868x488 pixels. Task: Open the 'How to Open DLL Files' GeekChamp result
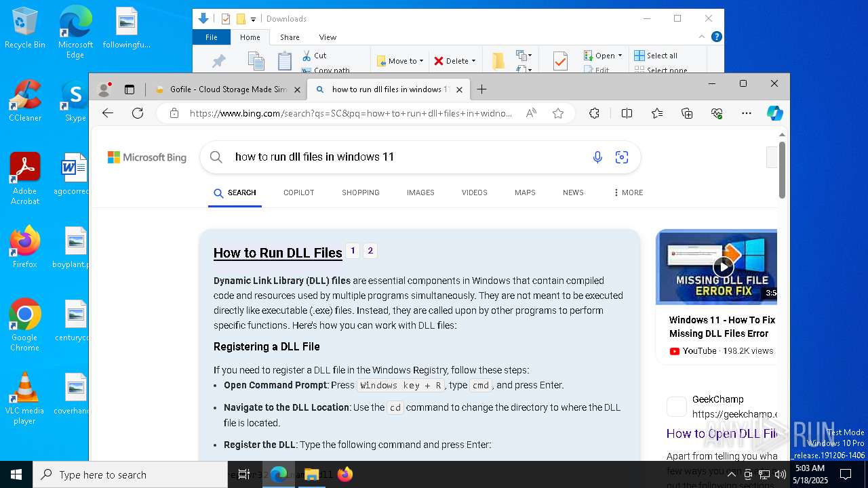click(722, 434)
